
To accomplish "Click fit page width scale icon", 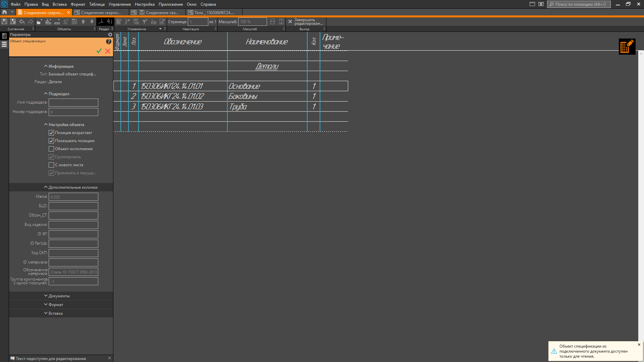I will 272,22.
